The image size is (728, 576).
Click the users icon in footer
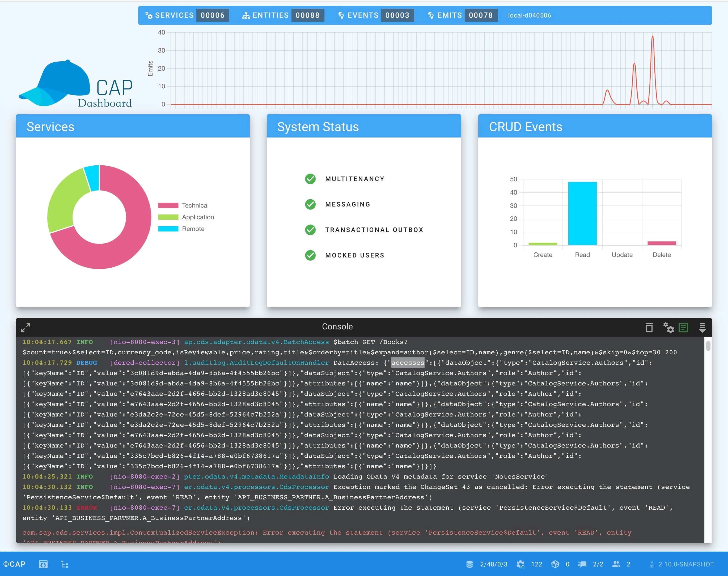tap(616, 564)
